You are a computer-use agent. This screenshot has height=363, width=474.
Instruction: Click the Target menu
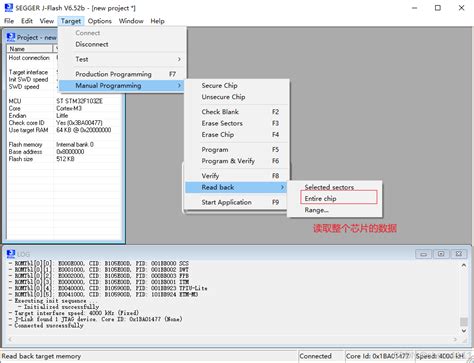coord(71,21)
